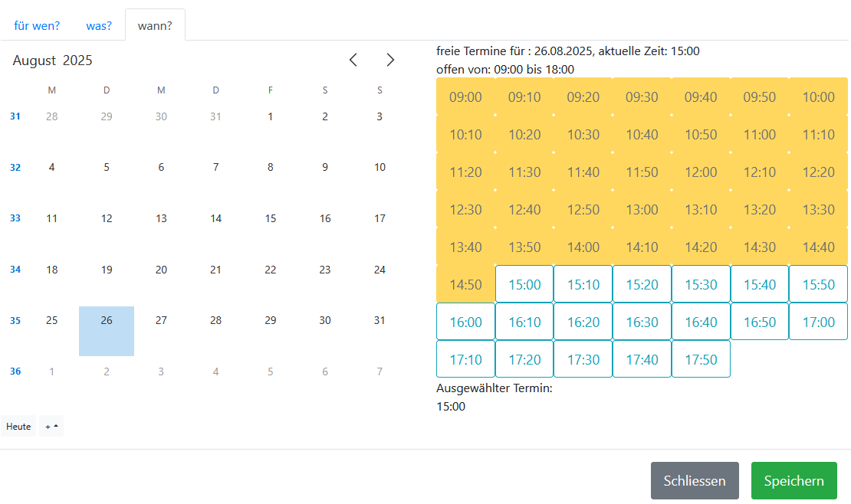Click the 'August 2025' month title

52,61
